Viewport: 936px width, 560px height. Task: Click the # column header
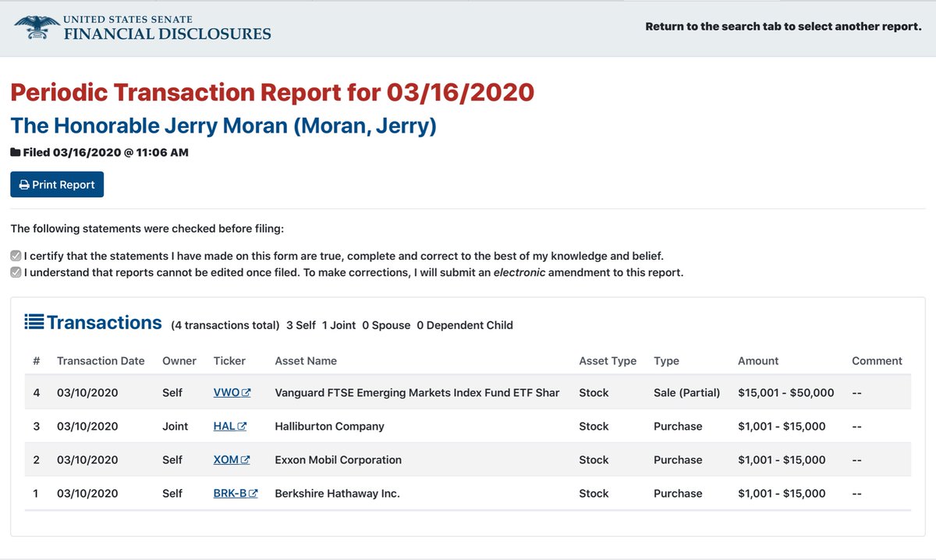pos(36,361)
